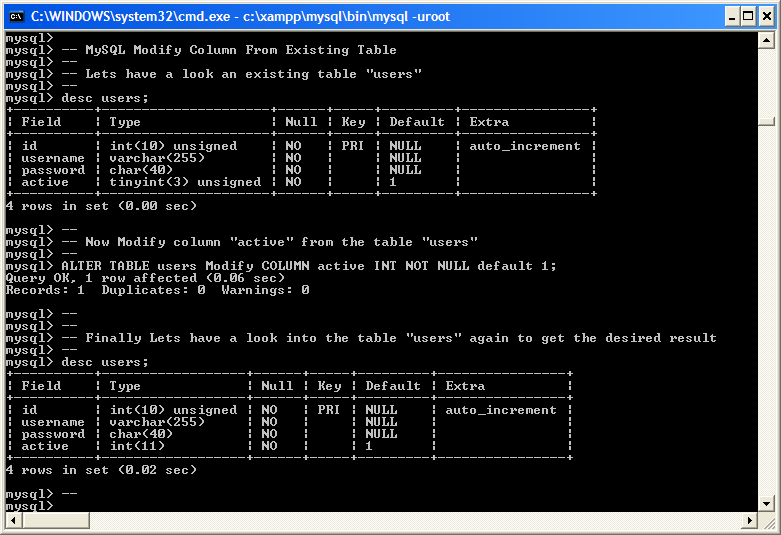Close the cmd.exe window
This screenshot has width=781, height=535.
tap(767, 16)
